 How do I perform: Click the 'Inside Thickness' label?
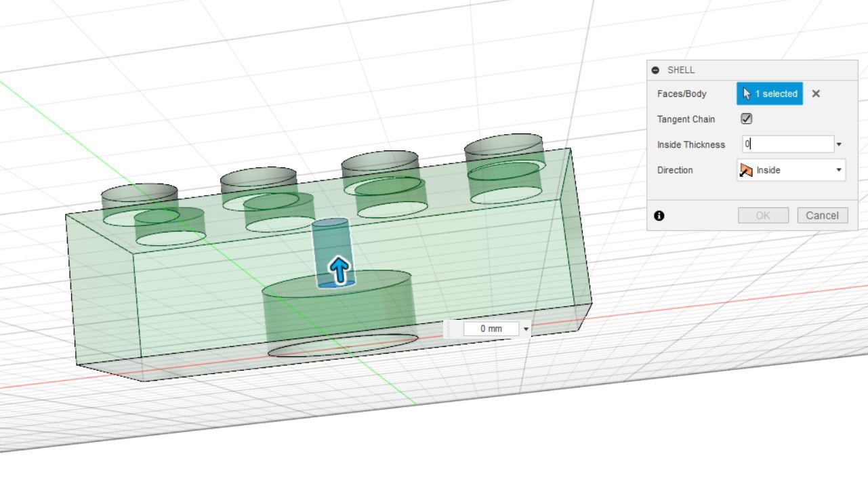coord(691,144)
